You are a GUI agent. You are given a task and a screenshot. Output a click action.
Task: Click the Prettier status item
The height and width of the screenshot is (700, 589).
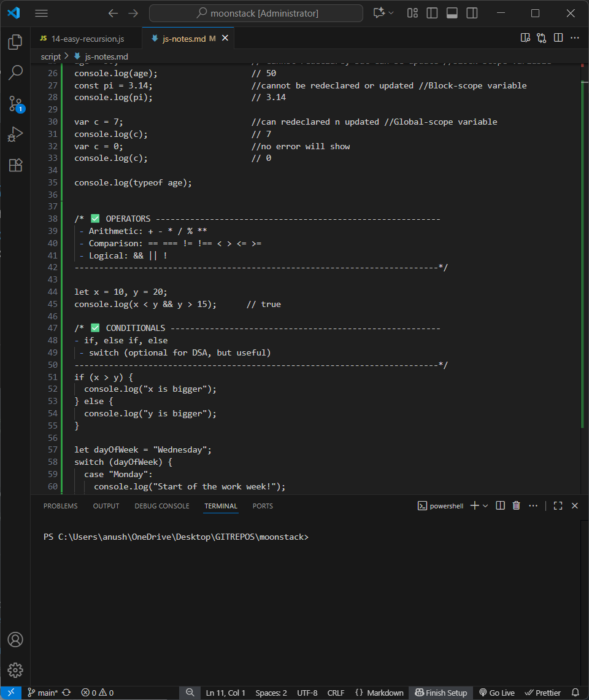click(542, 693)
